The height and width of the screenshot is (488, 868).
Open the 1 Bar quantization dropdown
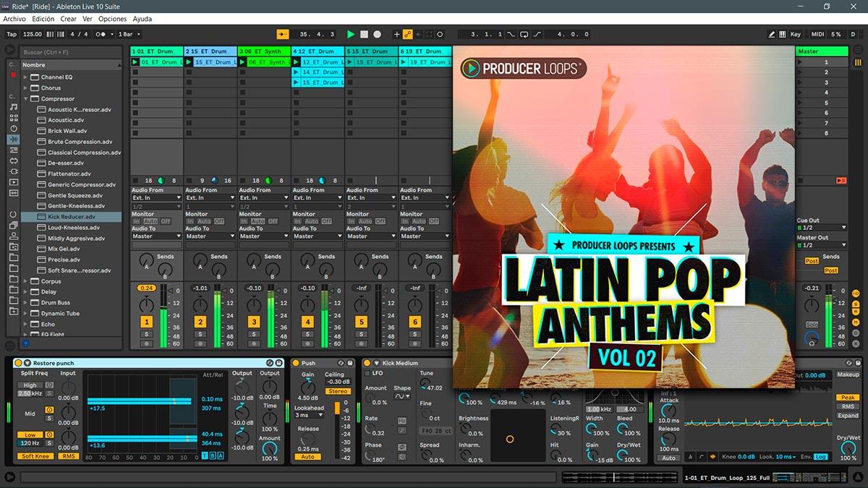point(129,34)
